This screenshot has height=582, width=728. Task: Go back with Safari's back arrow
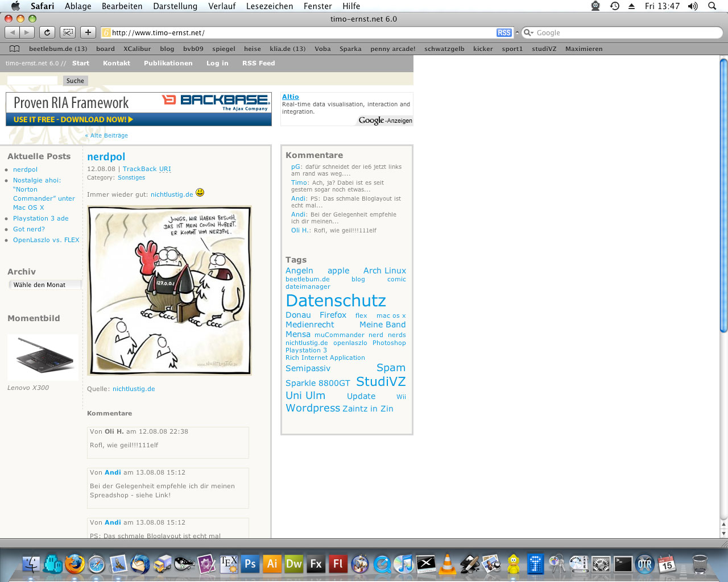point(13,32)
